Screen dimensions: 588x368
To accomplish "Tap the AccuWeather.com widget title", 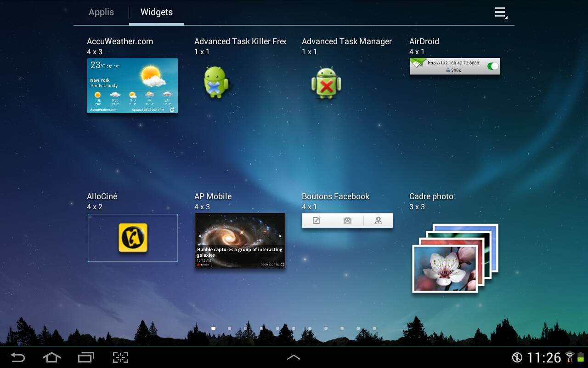I will (x=120, y=41).
